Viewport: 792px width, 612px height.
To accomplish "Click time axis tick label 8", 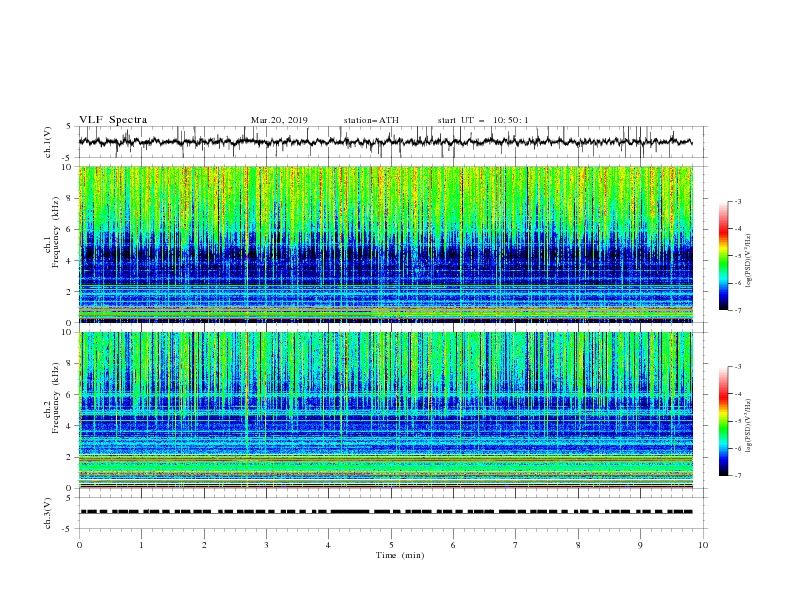I will pyautogui.click(x=578, y=545).
